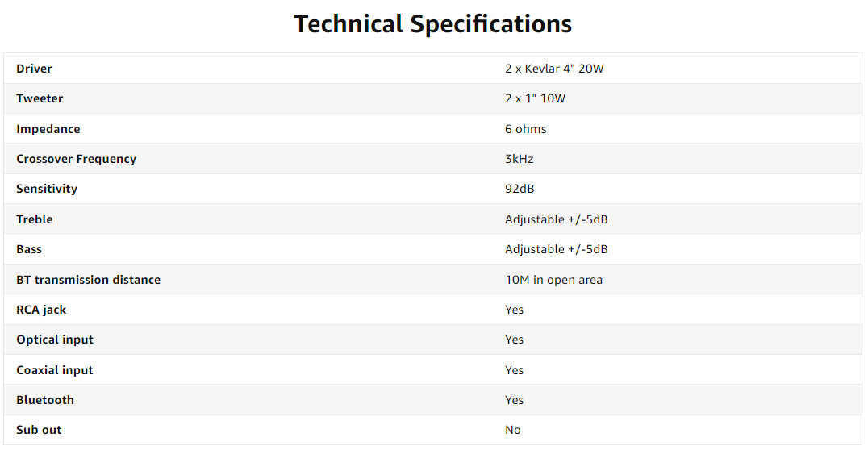The width and height of the screenshot is (868, 450).
Task: Click the Crossover Frequency label
Action: point(76,159)
